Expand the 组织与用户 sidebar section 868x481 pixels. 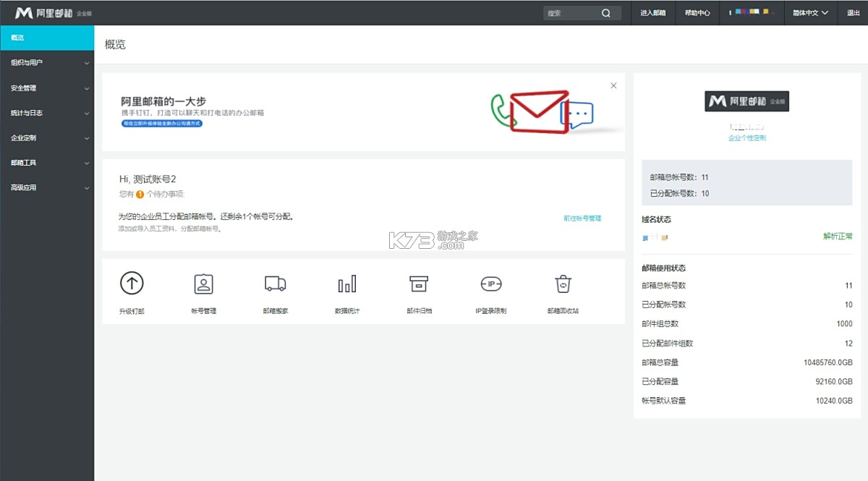click(x=47, y=63)
